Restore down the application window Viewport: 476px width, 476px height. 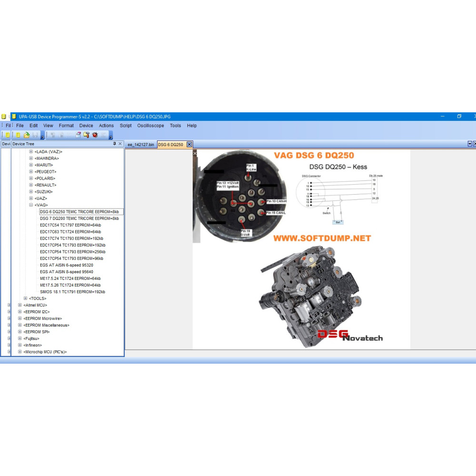click(459, 116)
